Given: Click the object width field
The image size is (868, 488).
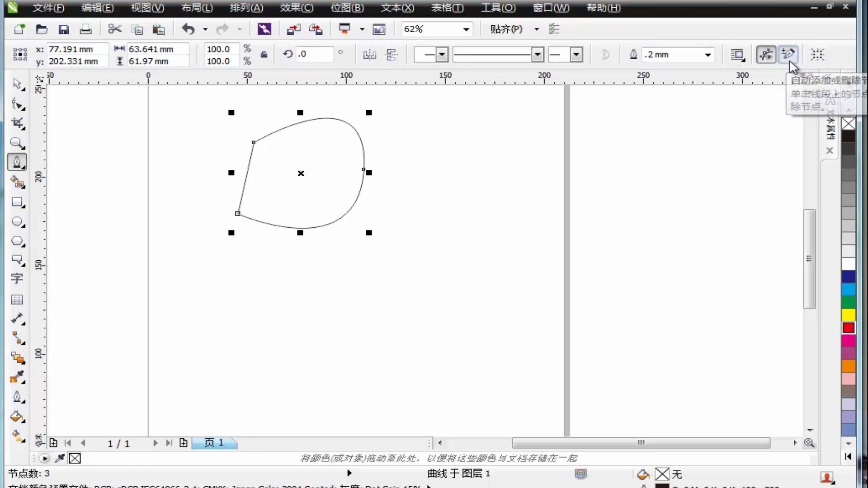Looking at the screenshot, I should click(x=157, y=49).
